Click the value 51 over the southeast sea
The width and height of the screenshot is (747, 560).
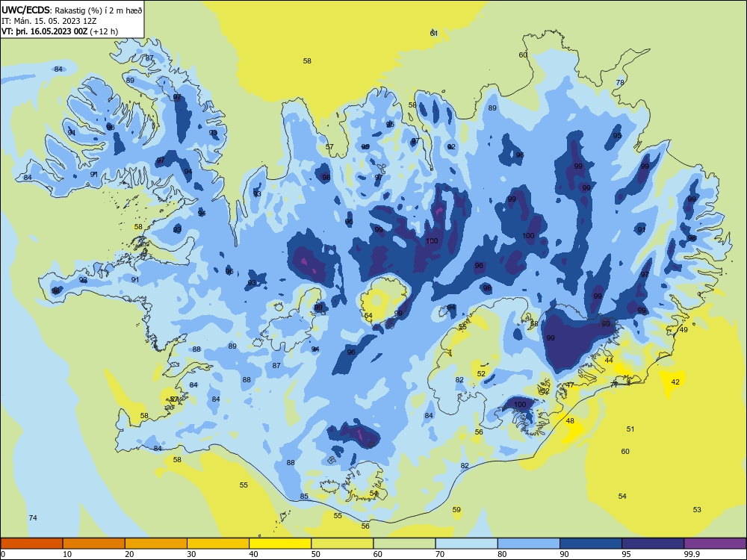630,429
